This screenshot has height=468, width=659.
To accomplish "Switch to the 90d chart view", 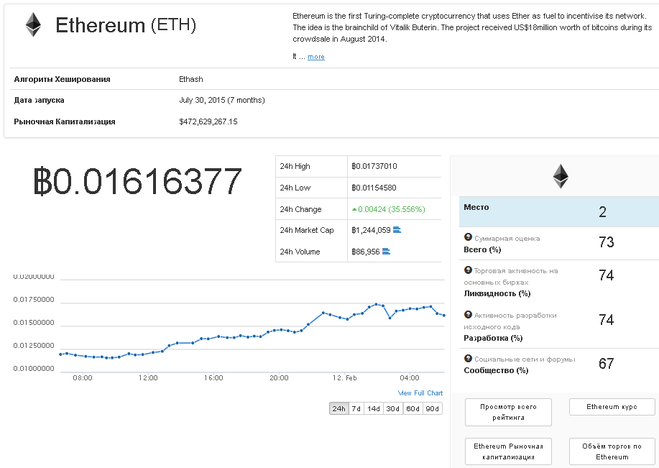I will tap(432, 408).
